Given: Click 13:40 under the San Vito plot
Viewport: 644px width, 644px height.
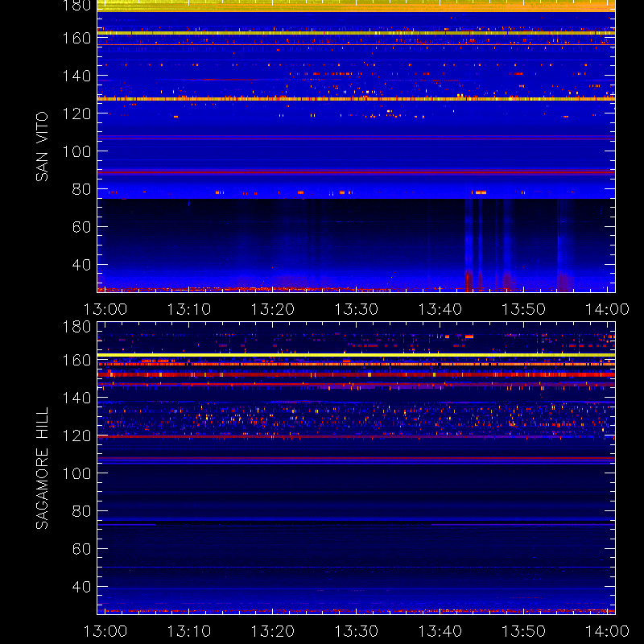Looking at the screenshot, I should coord(440,309).
